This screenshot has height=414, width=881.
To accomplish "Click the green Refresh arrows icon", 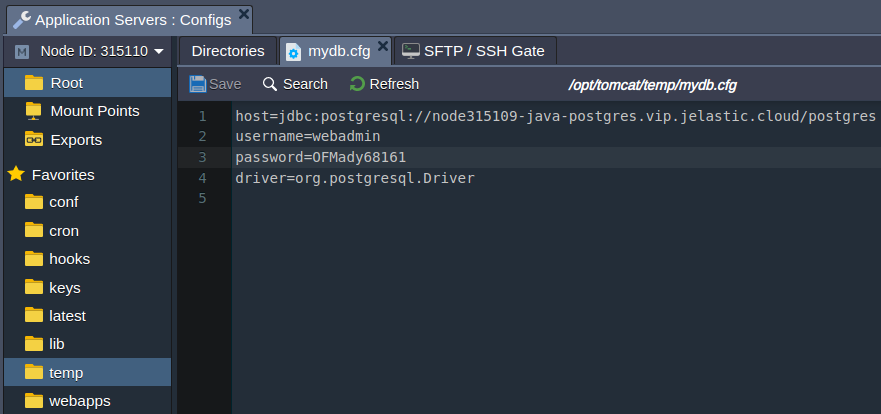I will [357, 84].
